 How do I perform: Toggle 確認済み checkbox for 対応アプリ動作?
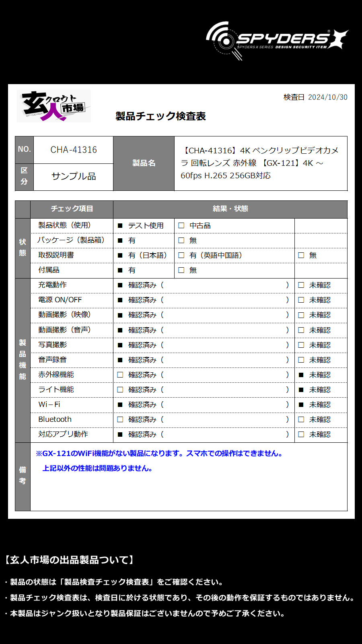pos(120,435)
